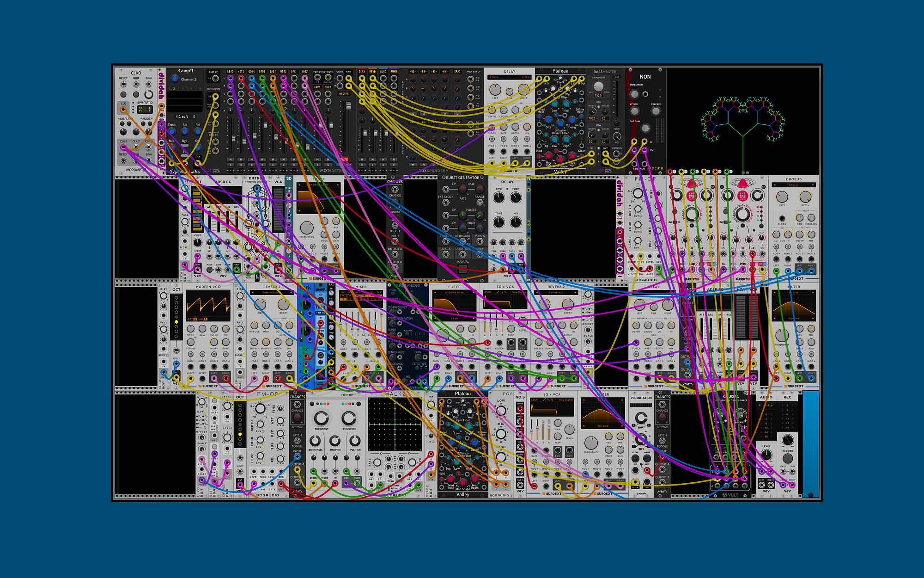Click the CLKD RUN input jack
This screenshot has height=578, width=924.
coord(136,84)
